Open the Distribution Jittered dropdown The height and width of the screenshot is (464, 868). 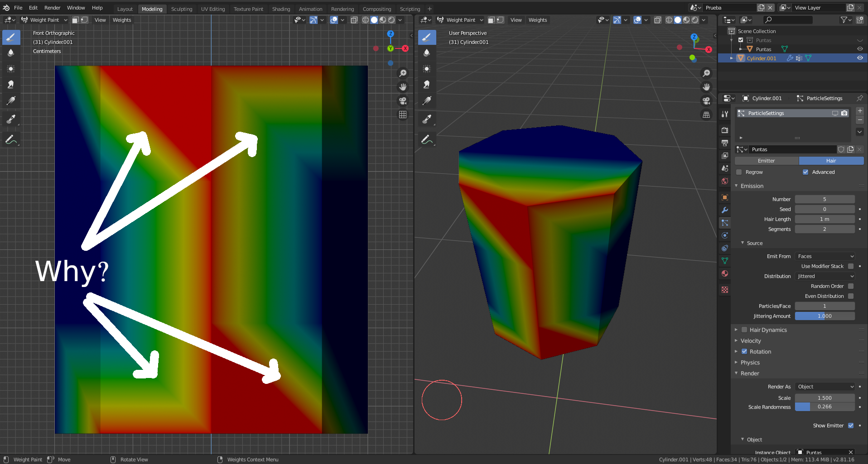[825, 276]
